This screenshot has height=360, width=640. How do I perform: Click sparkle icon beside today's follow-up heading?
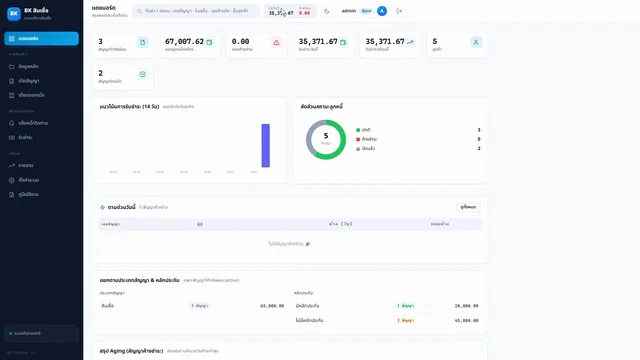[x=102, y=207]
